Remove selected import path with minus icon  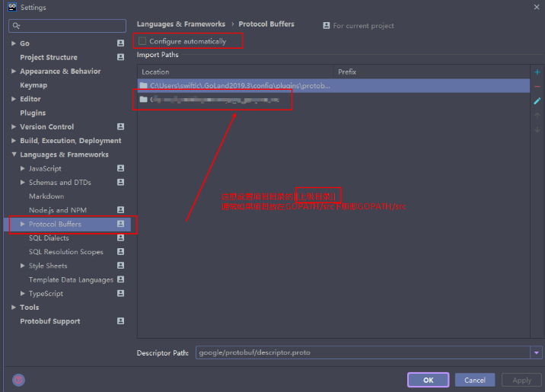537,86
